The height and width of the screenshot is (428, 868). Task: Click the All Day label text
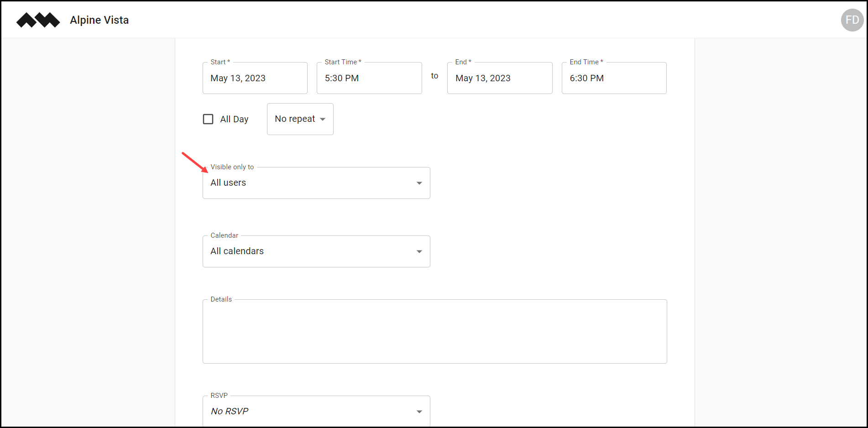click(234, 119)
